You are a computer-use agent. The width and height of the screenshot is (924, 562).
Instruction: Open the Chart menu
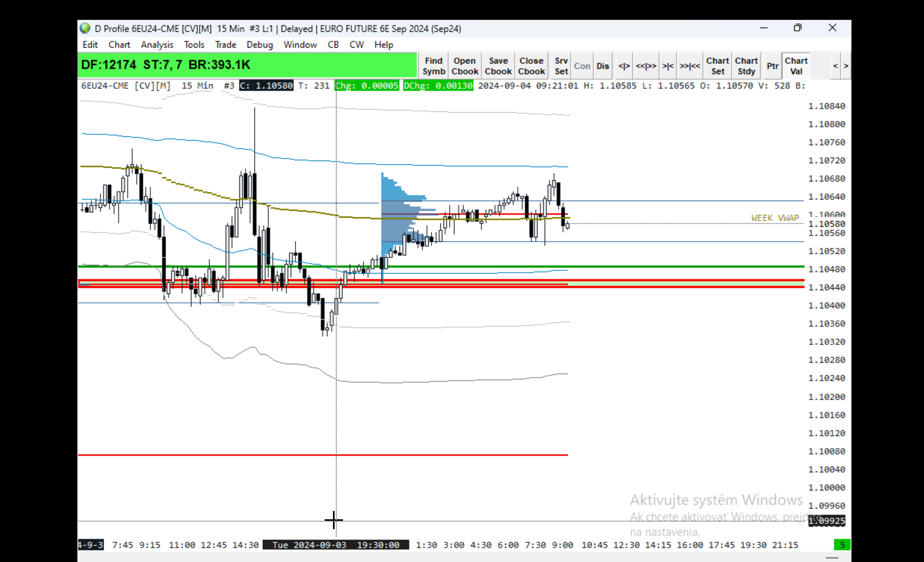tap(119, 45)
